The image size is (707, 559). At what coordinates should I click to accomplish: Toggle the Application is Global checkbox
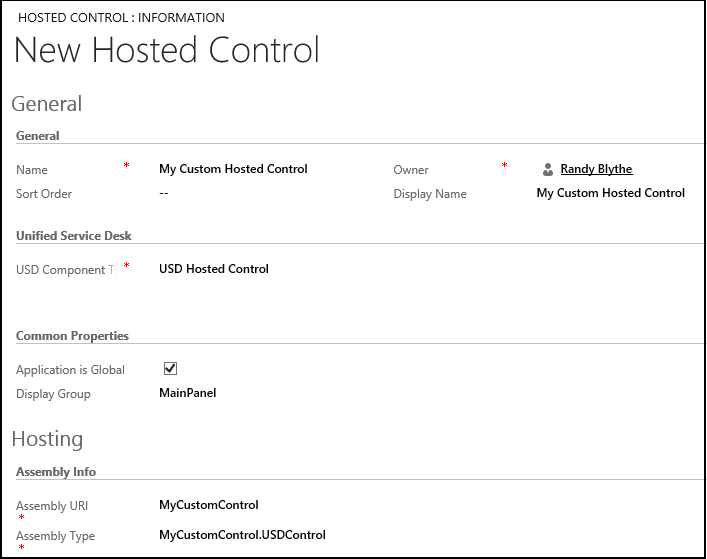coord(170,369)
